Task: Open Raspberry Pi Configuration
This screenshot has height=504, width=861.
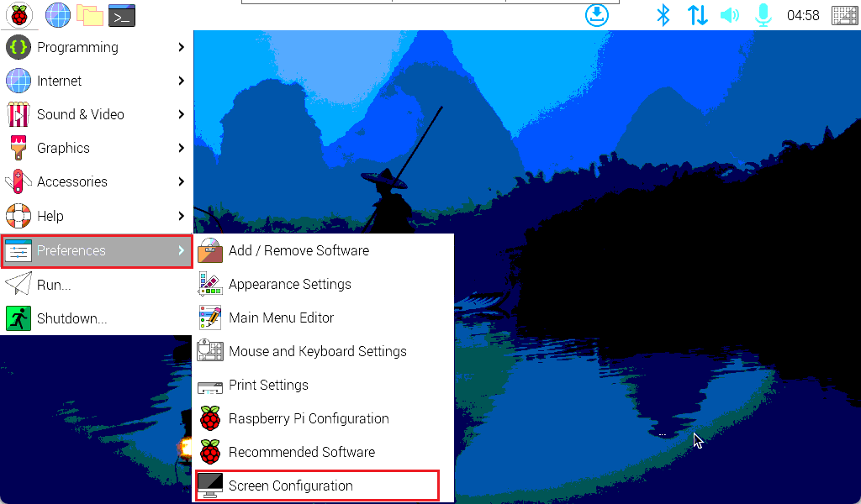Action: click(308, 418)
